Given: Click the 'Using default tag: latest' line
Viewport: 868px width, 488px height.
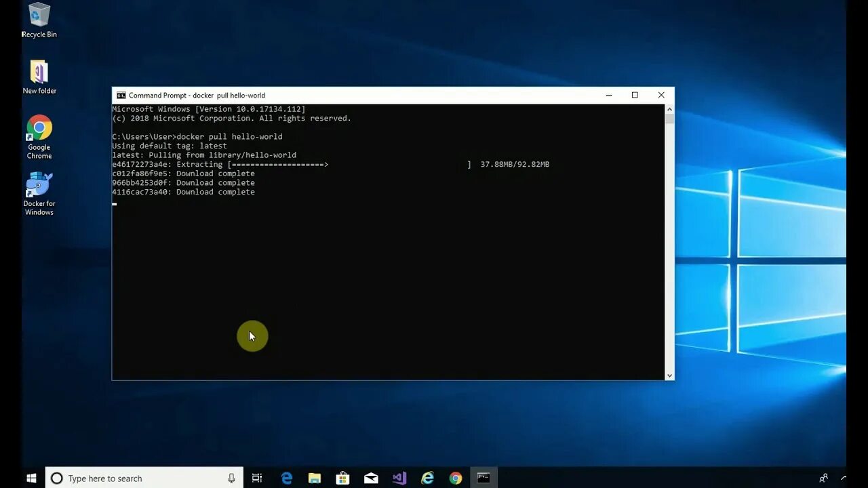Looking at the screenshot, I should [x=170, y=146].
